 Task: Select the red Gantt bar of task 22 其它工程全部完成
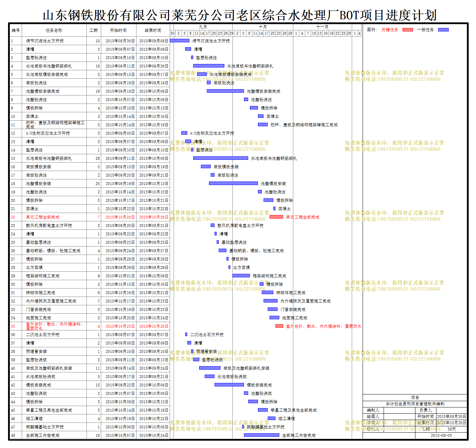click(276, 217)
